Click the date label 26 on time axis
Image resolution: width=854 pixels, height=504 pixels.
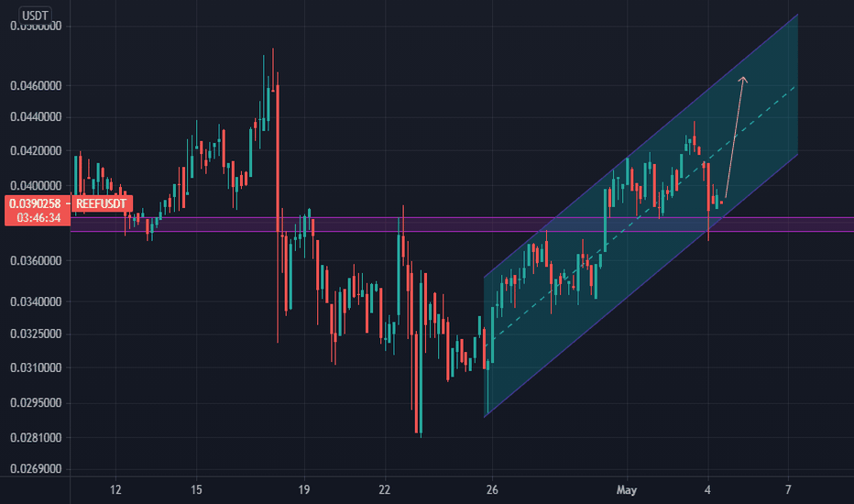click(x=492, y=490)
